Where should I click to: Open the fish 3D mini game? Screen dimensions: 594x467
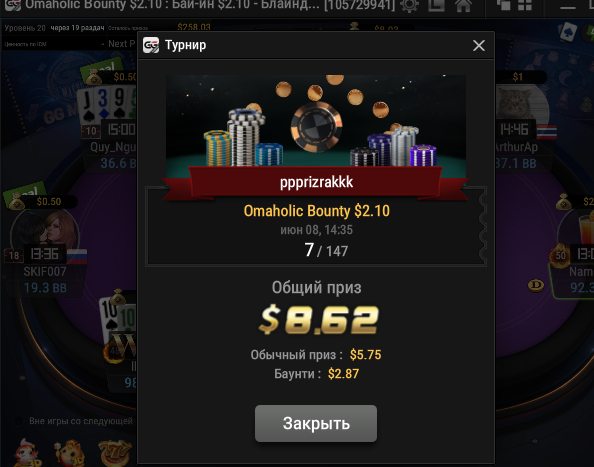pyautogui.click(x=28, y=453)
